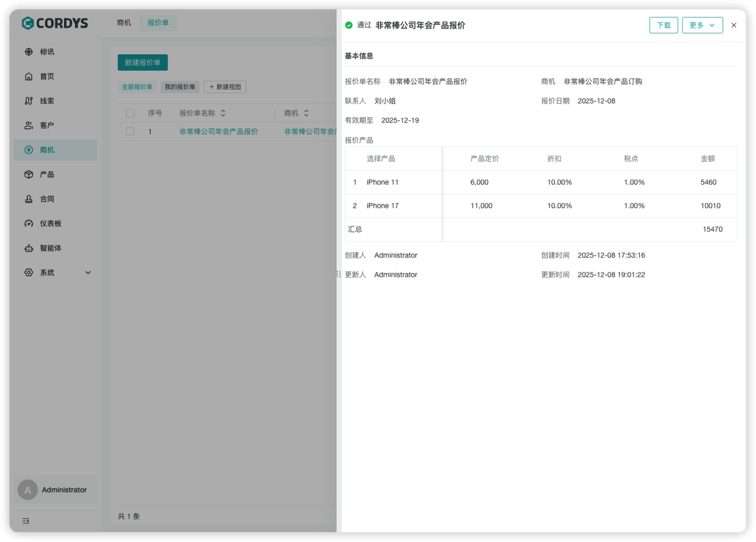Open 产品 using the cube icon
Viewport: 756px width, 542px height.
[x=29, y=174]
